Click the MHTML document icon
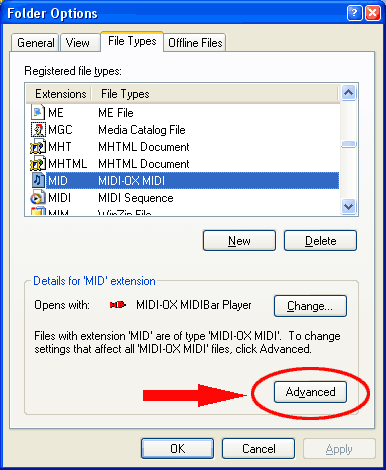 coord(38,164)
